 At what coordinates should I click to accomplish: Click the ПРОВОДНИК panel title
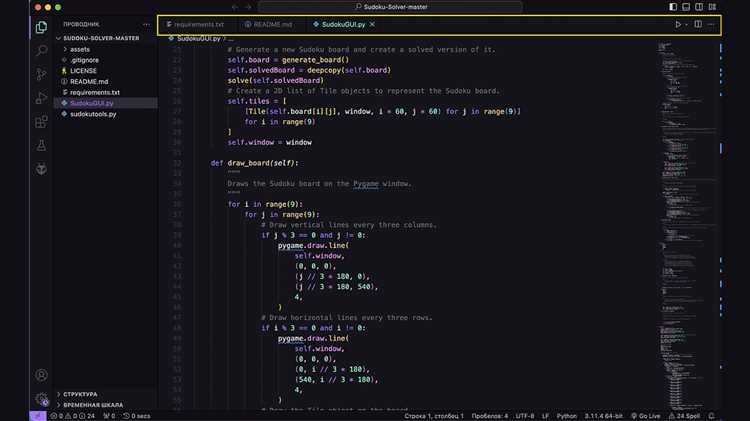[x=81, y=24]
